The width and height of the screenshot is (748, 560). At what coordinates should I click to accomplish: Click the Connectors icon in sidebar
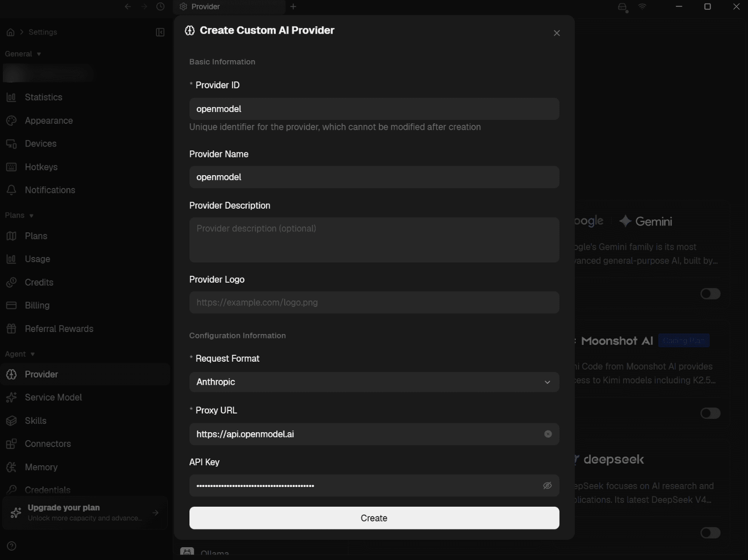(11, 444)
